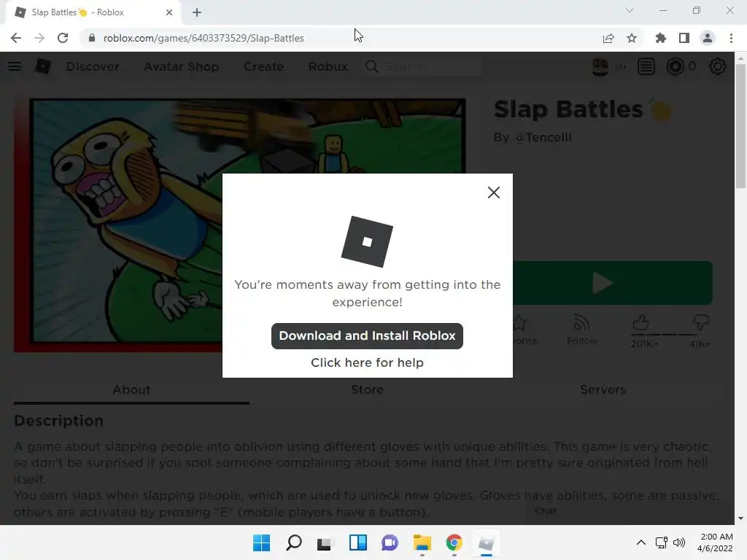Switch to the Servers tab
Viewport: 747px width, 560px height.
[603, 389]
